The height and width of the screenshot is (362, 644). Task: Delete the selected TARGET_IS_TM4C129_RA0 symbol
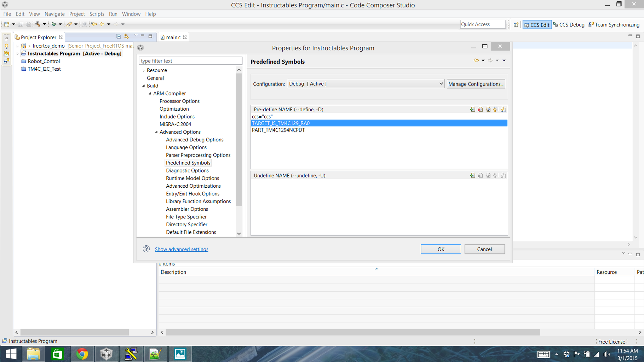pyautogui.click(x=480, y=109)
